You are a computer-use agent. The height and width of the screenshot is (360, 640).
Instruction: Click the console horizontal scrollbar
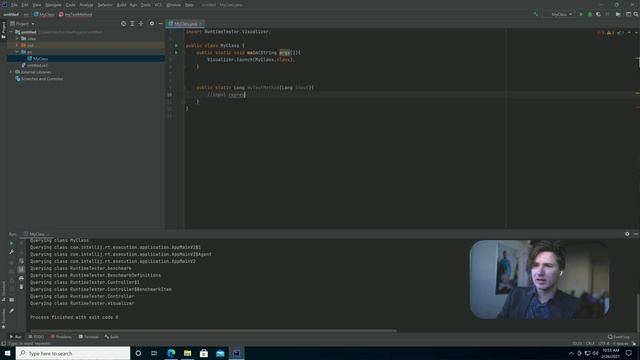tap(213, 331)
